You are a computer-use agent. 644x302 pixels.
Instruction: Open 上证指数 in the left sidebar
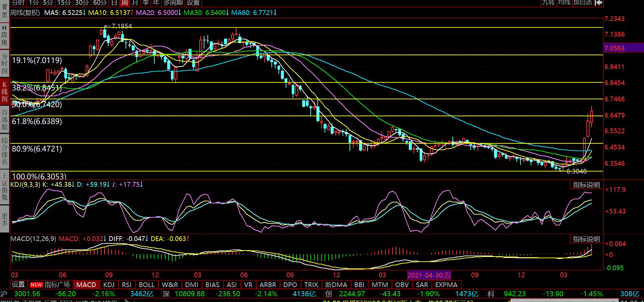pyautogui.click(x=4, y=187)
